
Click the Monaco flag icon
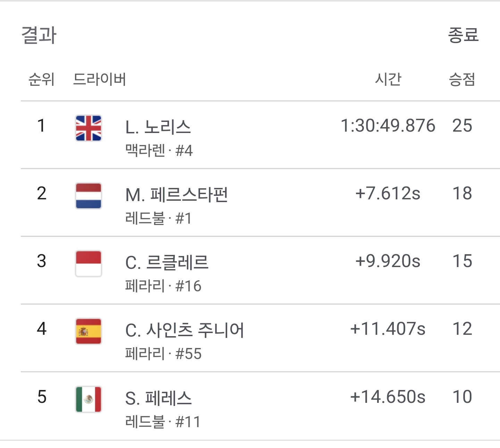[89, 264]
